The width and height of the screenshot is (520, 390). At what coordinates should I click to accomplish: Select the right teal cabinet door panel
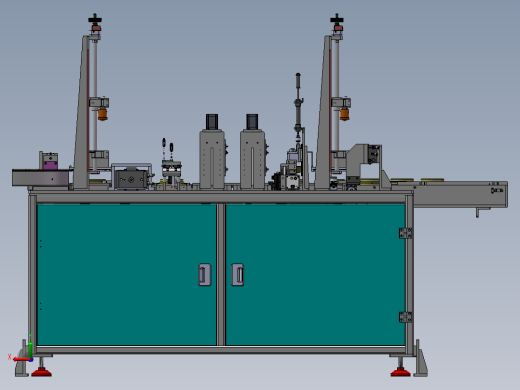coord(315,275)
